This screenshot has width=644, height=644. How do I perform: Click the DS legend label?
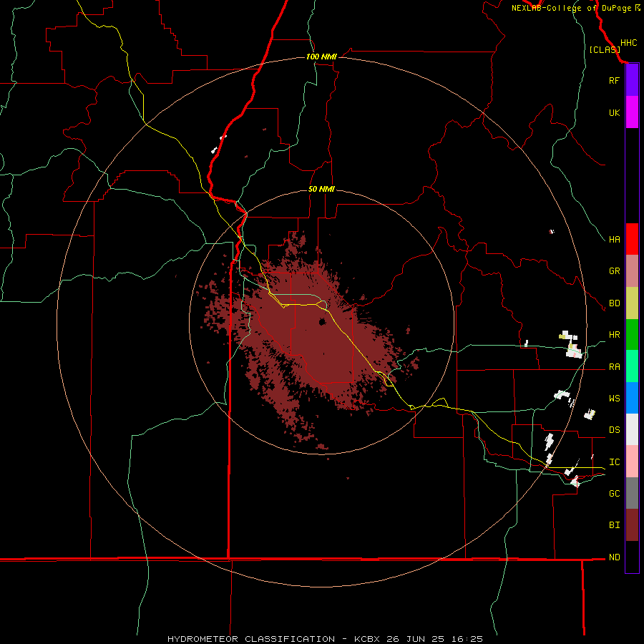(614, 429)
